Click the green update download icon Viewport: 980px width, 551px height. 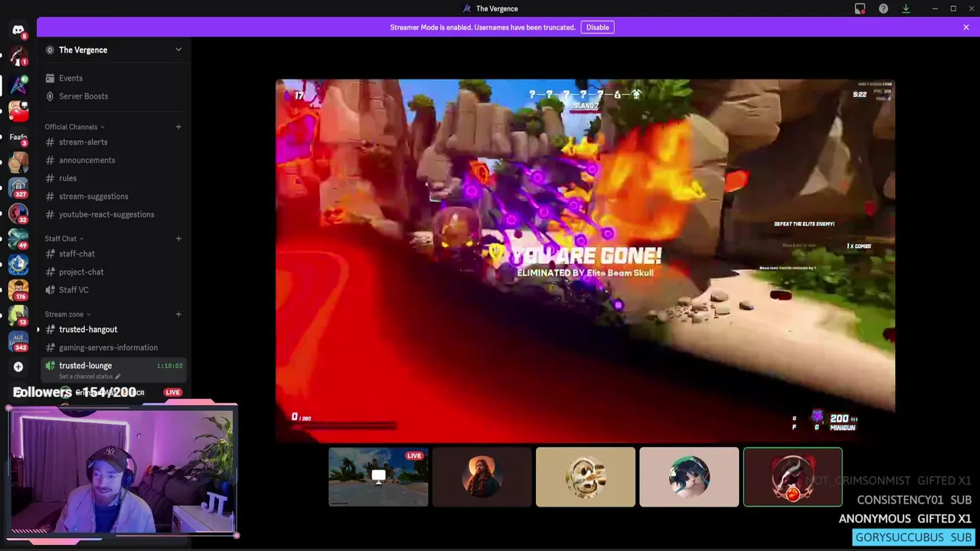point(906,8)
